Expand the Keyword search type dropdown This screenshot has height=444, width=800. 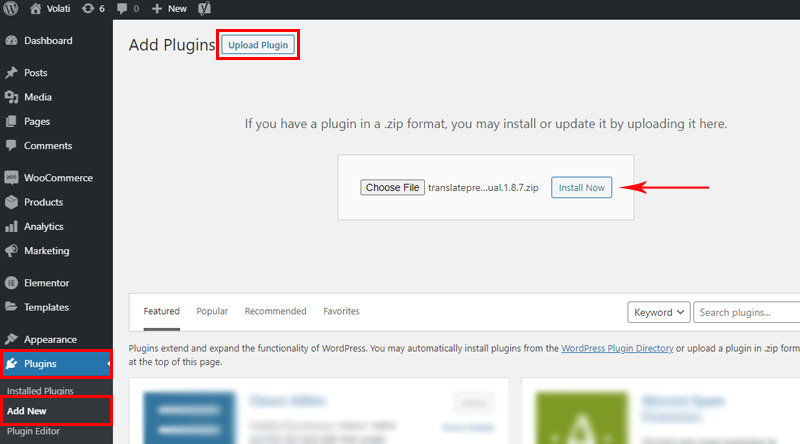click(659, 312)
